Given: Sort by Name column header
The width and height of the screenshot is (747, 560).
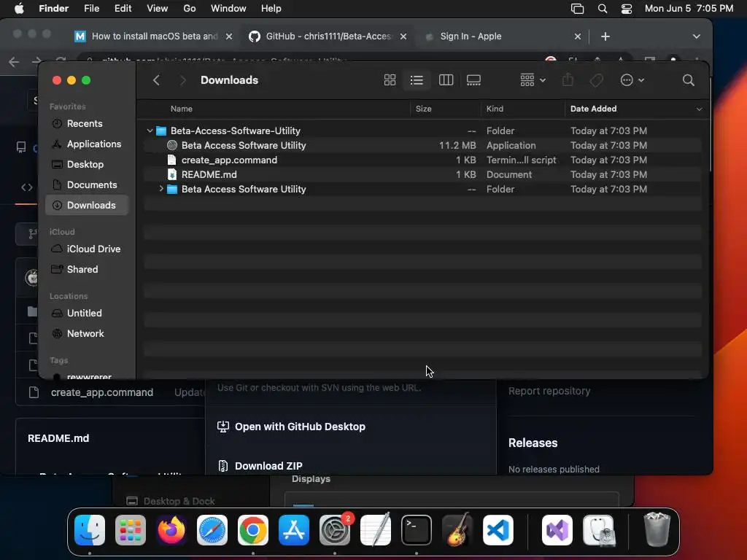Looking at the screenshot, I should point(182,109).
